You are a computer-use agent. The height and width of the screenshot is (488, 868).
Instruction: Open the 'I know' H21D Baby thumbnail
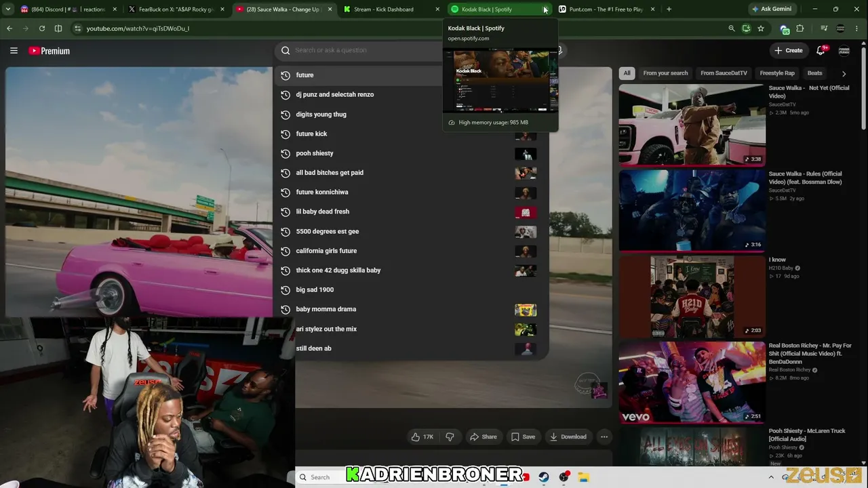[x=692, y=297]
